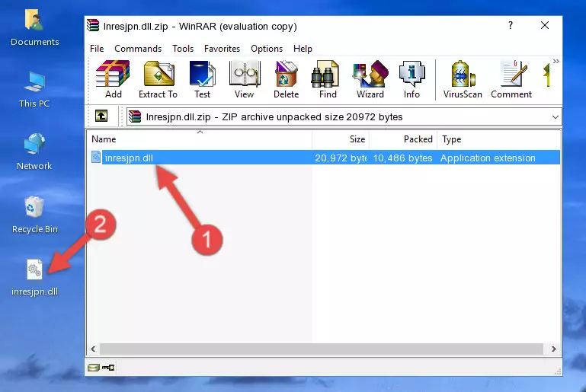Click the Application extension type cell
The width and height of the screenshot is (586, 392).
point(488,158)
